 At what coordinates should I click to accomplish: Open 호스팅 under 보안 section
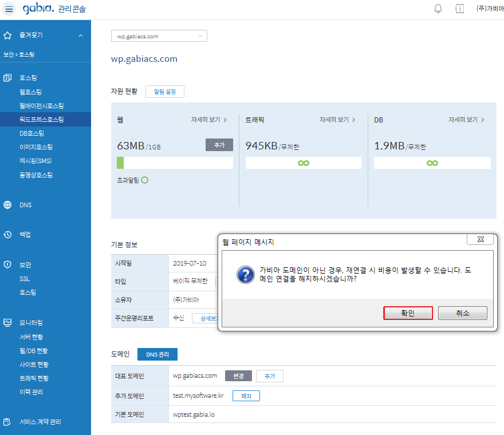[x=27, y=292]
